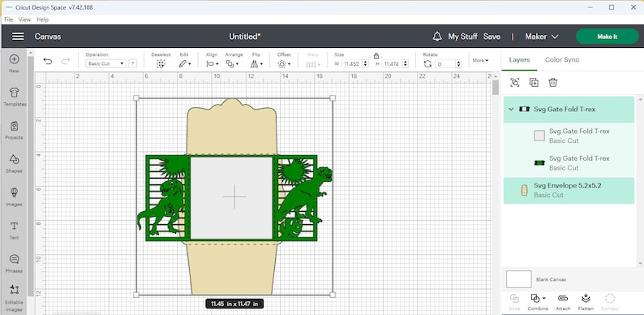Open notifications bell
The width and height of the screenshot is (644, 315).
pyautogui.click(x=437, y=37)
